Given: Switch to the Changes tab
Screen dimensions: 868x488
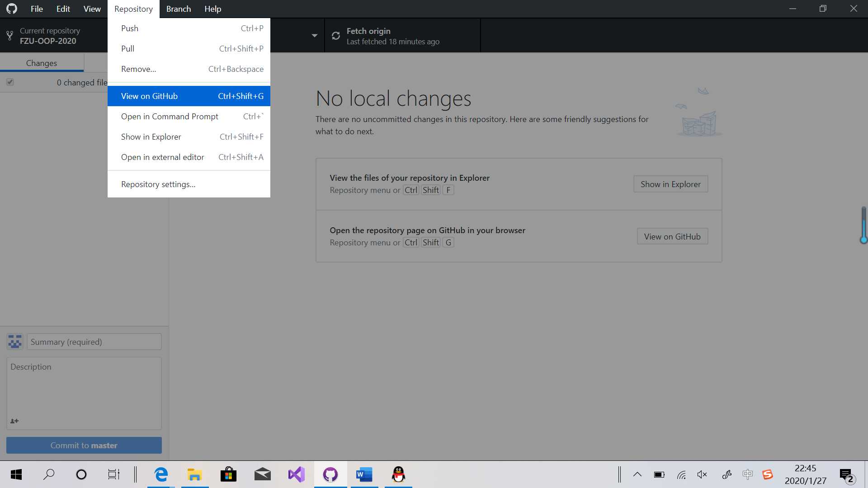Looking at the screenshot, I should [x=42, y=63].
